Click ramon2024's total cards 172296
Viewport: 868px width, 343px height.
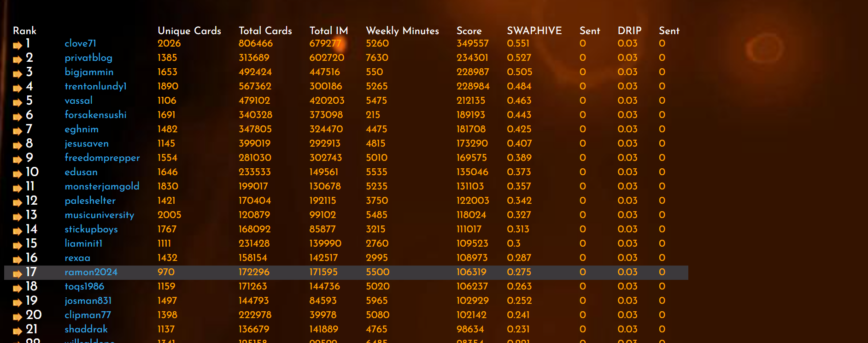point(254,272)
